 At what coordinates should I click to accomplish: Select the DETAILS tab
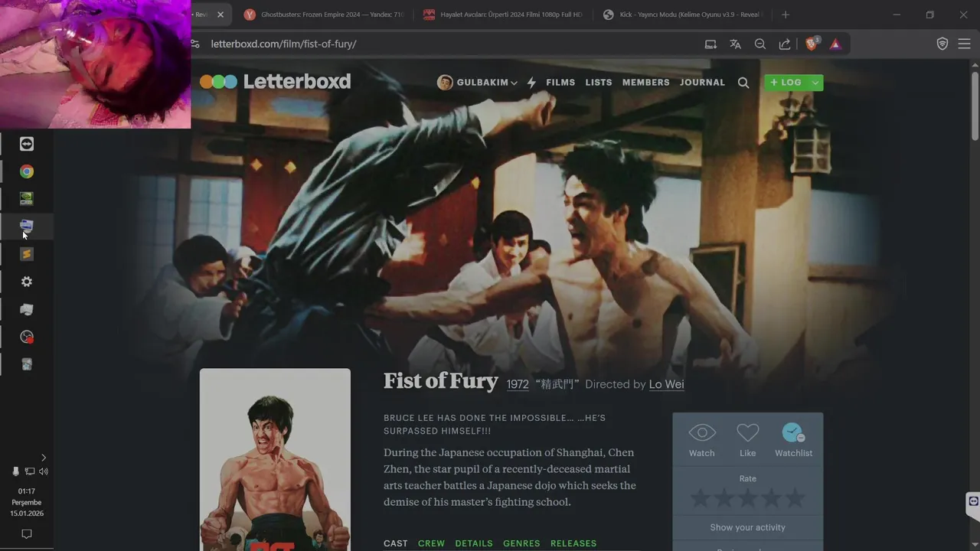(474, 543)
